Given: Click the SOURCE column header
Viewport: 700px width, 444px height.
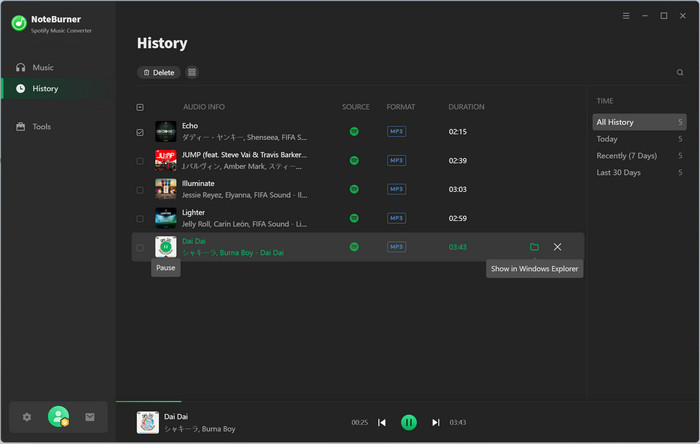Looking at the screenshot, I should [x=355, y=107].
